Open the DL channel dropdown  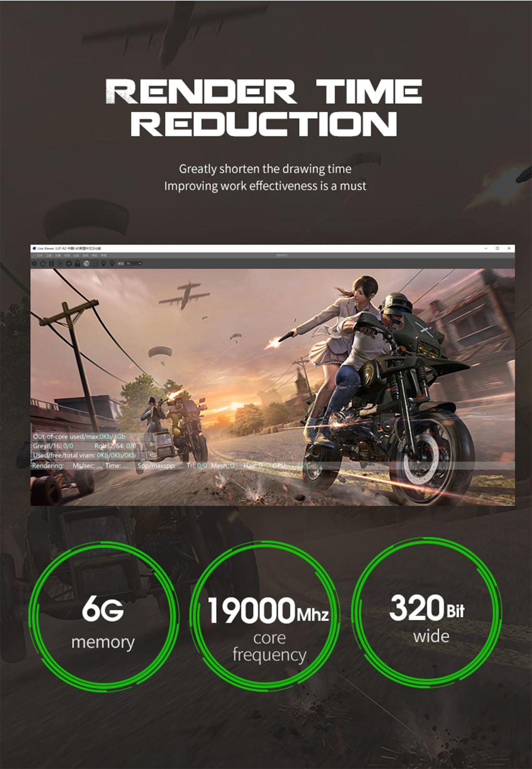pyautogui.click(x=134, y=263)
